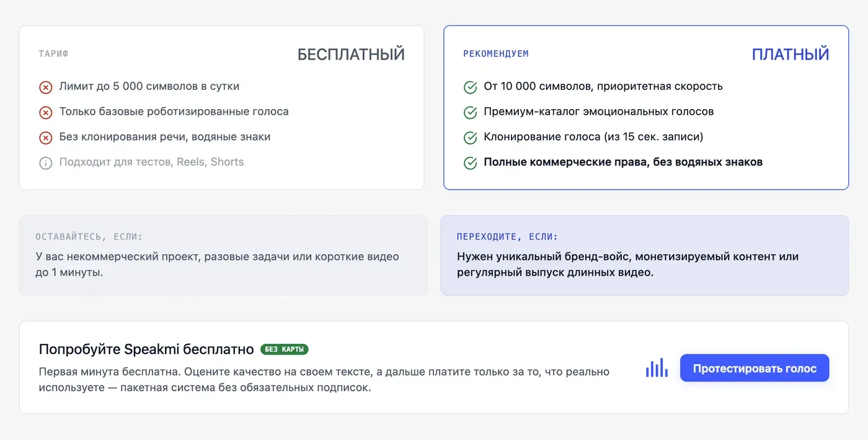
Task: Click text 'Только базовые роботизированные голоса'
Action: 174,112
